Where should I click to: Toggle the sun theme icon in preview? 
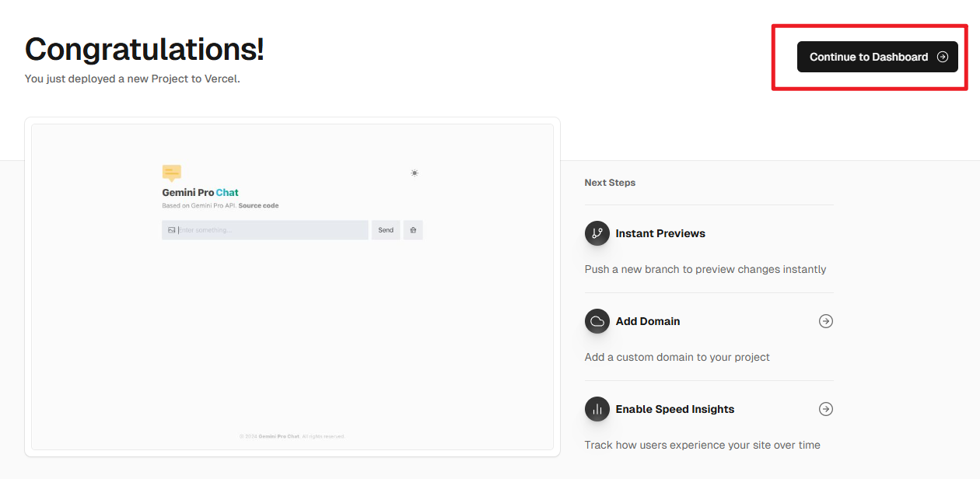pyautogui.click(x=415, y=173)
